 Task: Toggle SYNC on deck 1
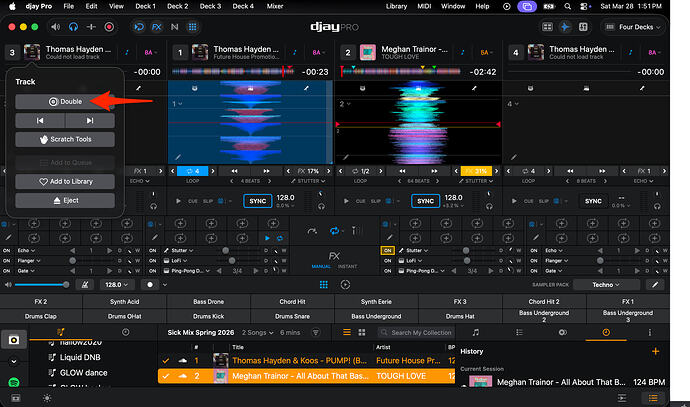click(257, 201)
